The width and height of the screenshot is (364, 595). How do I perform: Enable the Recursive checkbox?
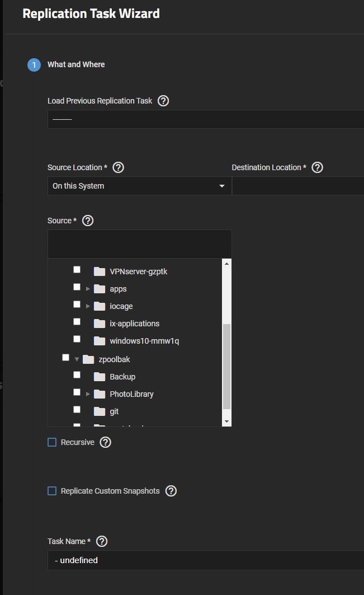(52, 442)
